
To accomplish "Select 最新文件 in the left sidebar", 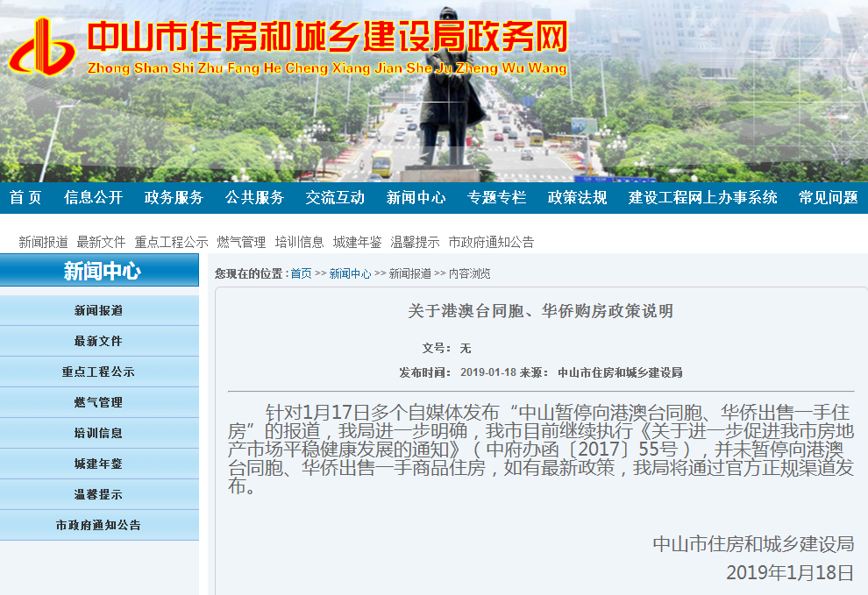I will 98,341.
